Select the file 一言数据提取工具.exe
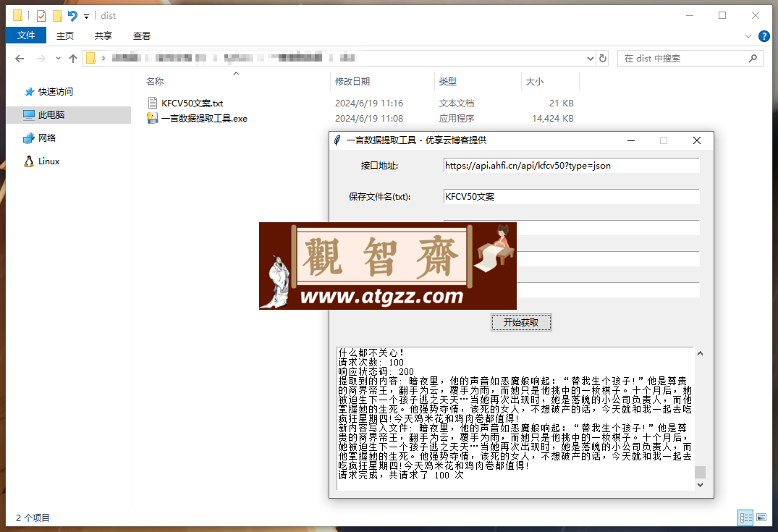The width and height of the screenshot is (778, 532). point(204,119)
